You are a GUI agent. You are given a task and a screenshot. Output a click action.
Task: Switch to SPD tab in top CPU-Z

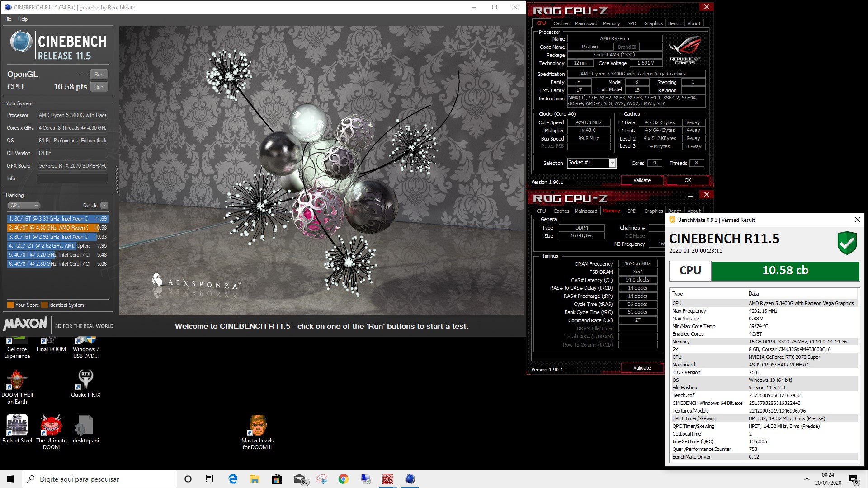click(x=632, y=23)
